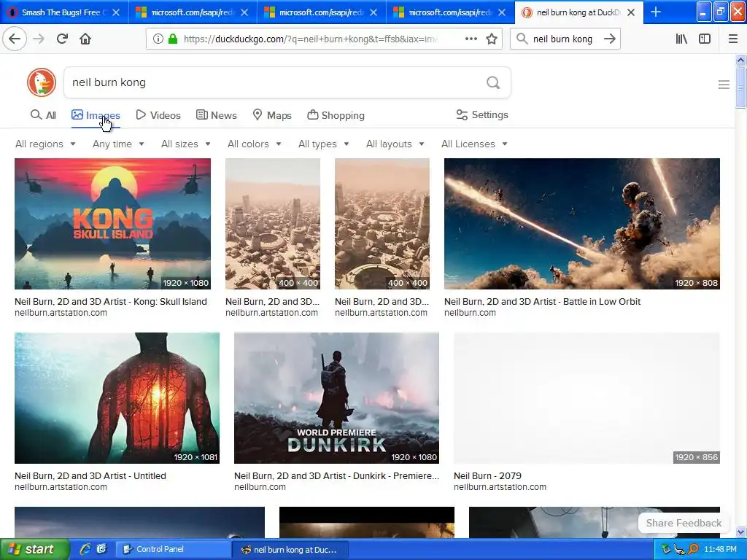747x560 pixels.
Task: Open the Dunkirk - Premiere title link
Action: coord(336,475)
